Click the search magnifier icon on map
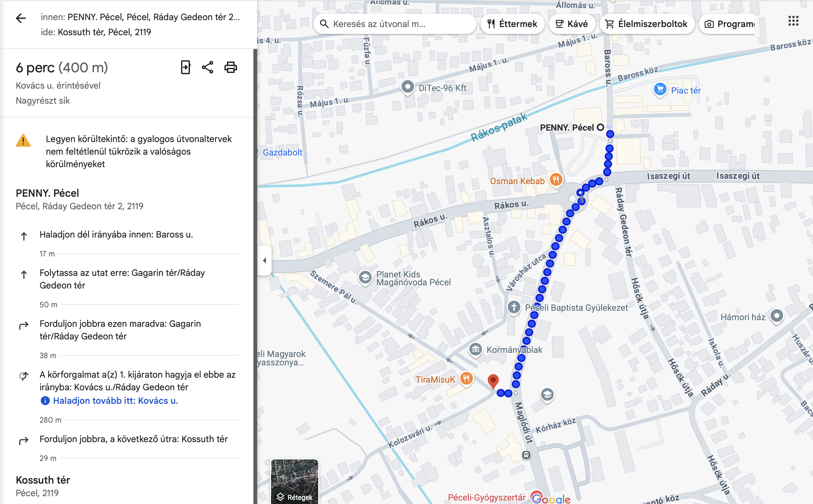Image resolution: width=813 pixels, height=504 pixels. (324, 24)
